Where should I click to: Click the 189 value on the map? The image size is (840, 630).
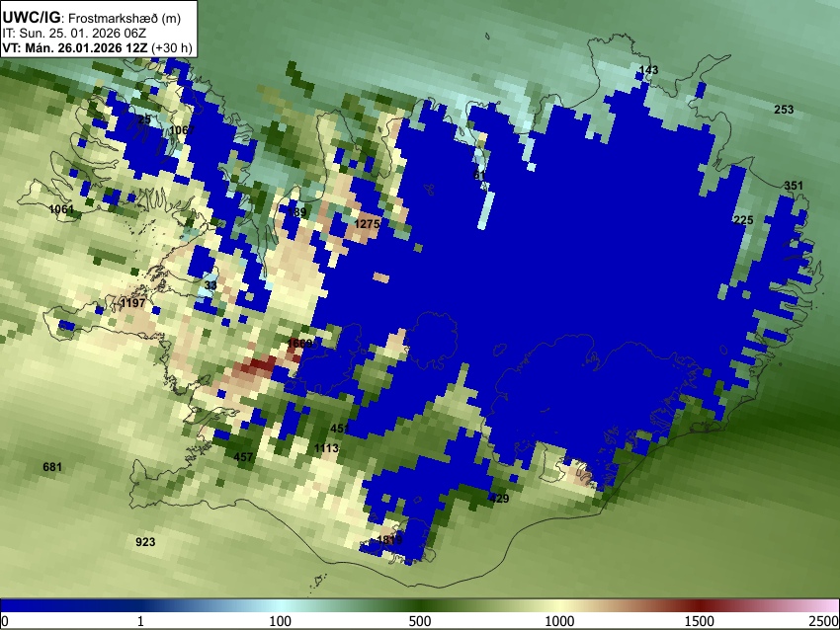296,212
